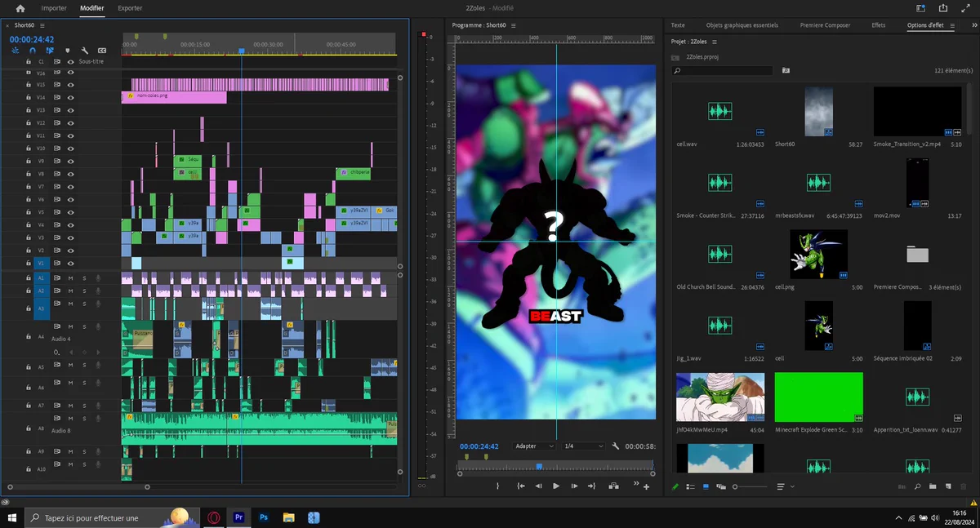Click Mark In brace in program monitor
The image size is (980, 528).
pyautogui.click(x=497, y=486)
